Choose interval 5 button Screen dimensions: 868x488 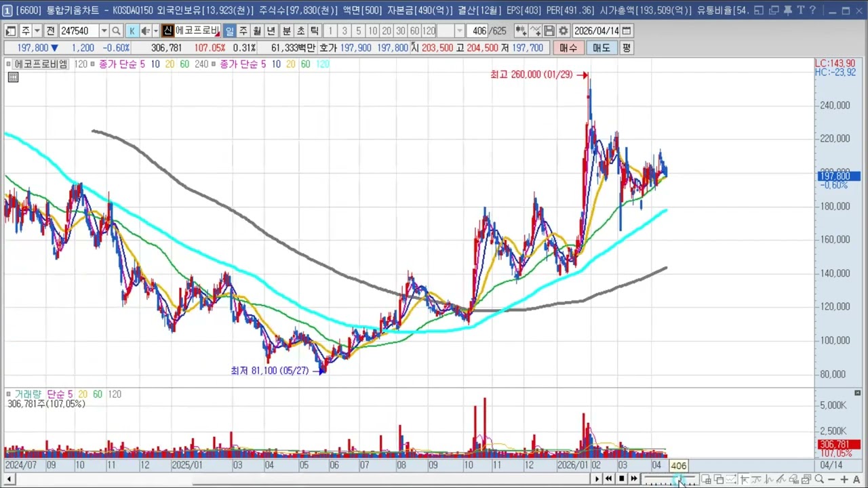coord(358,31)
